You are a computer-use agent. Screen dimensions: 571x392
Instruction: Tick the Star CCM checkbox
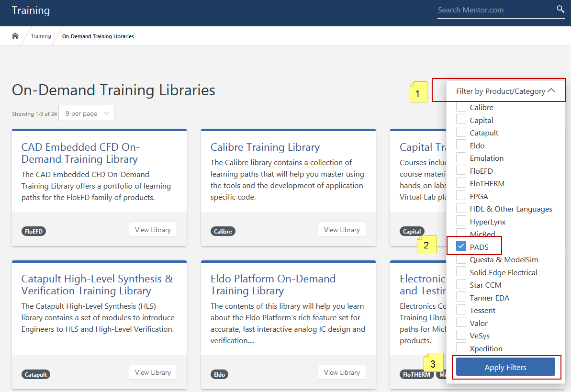click(461, 284)
